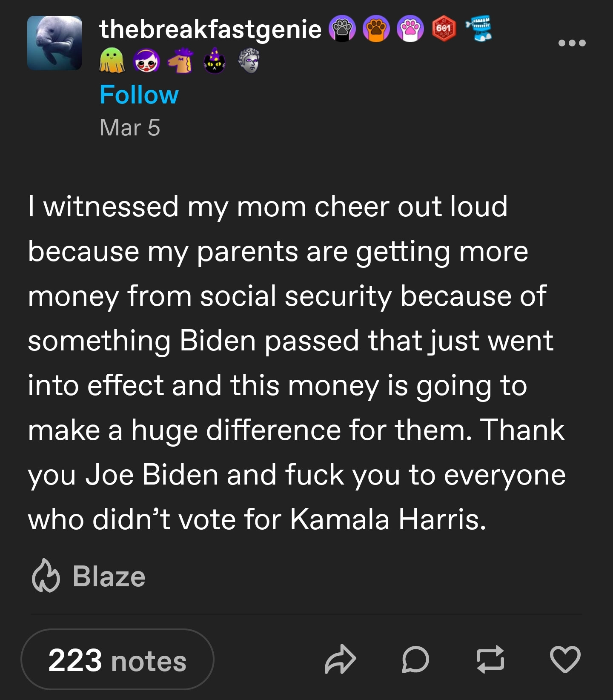Reply using the speech bubble icon
Viewport: 613px width, 700px height.
point(415,660)
